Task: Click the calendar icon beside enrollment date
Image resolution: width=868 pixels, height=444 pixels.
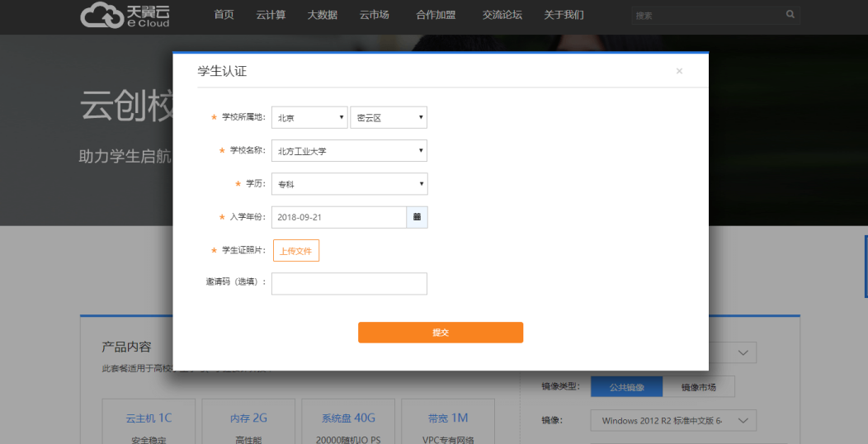Action: click(x=417, y=217)
